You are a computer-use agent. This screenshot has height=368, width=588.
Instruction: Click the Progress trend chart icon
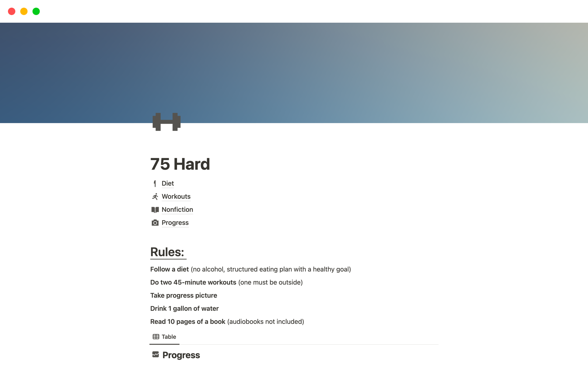coord(155,355)
